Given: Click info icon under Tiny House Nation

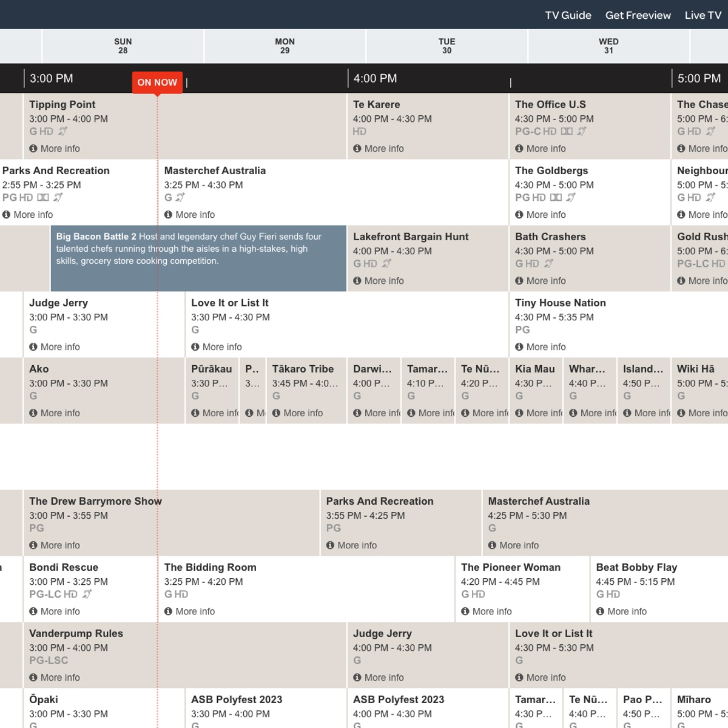Looking at the screenshot, I should coord(519,347).
